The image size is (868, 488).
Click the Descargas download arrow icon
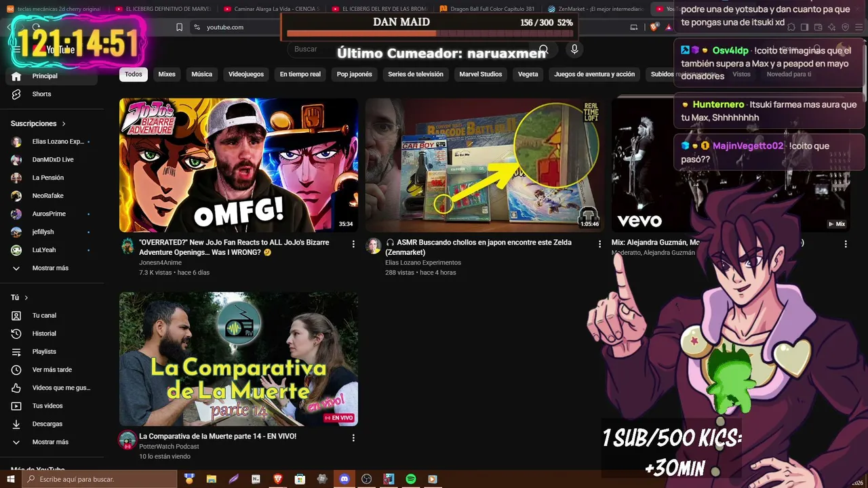pyautogui.click(x=16, y=424)
